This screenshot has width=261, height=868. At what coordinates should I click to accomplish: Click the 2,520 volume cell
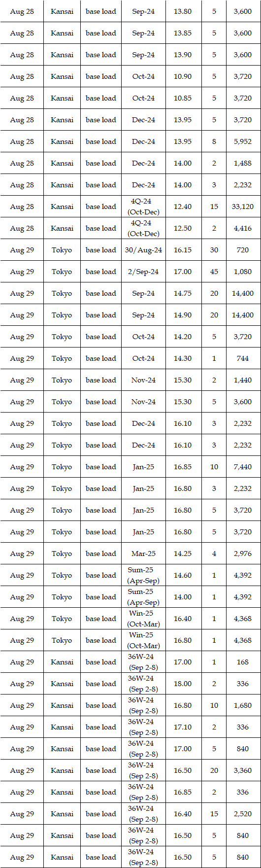pos(243,814)
